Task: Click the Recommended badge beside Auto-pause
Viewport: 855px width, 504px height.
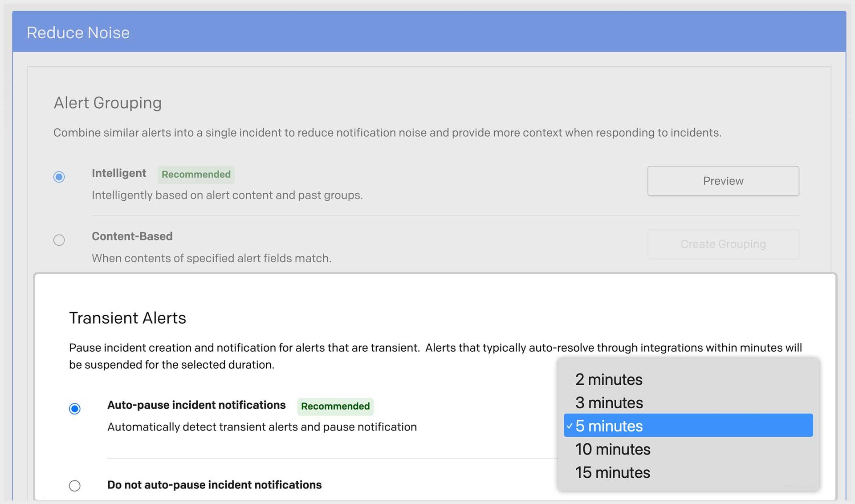Action: pyautogui.click(x=335, y=406)
